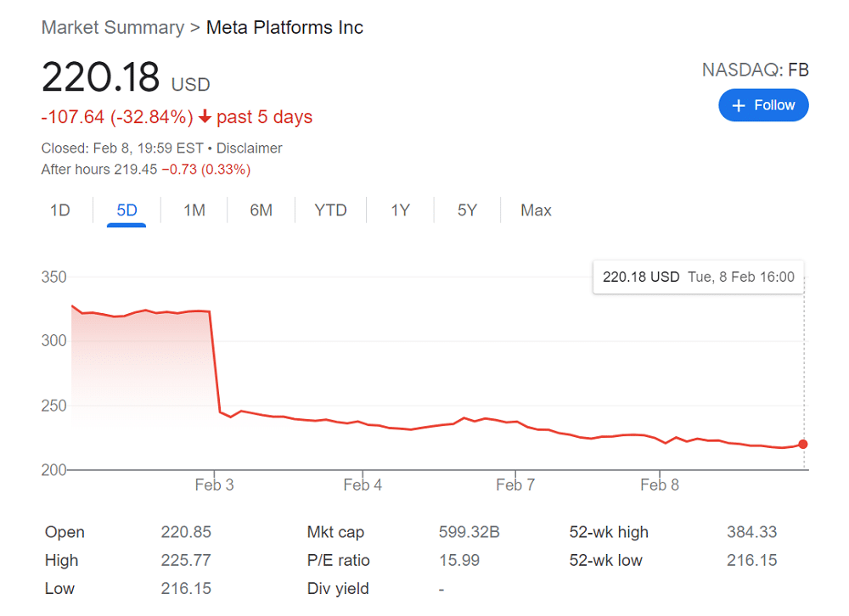Open the 6M price history tab
Image resolution: width=849 pixels, height=616 pixels.
tap(261, 210)
